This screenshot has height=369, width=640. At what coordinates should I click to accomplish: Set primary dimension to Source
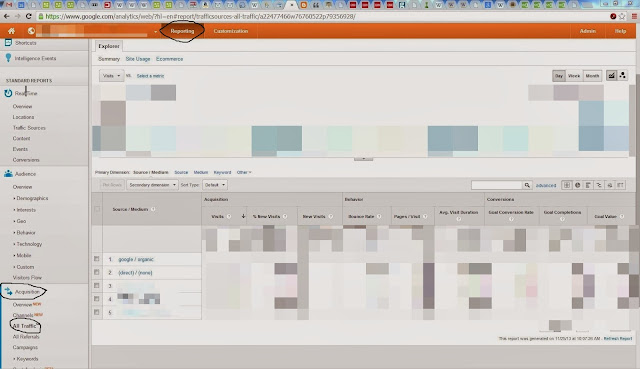[x=181, y=172]
